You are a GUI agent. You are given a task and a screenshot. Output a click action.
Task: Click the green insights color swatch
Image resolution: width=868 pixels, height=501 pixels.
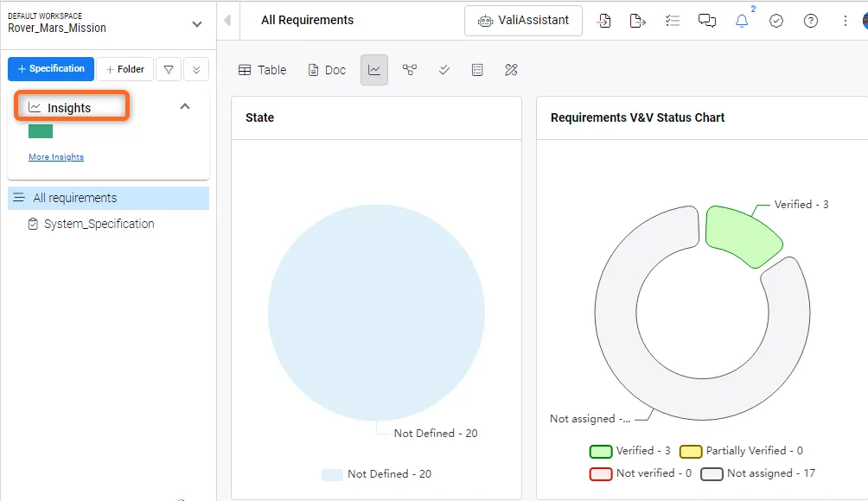(41, 131)
